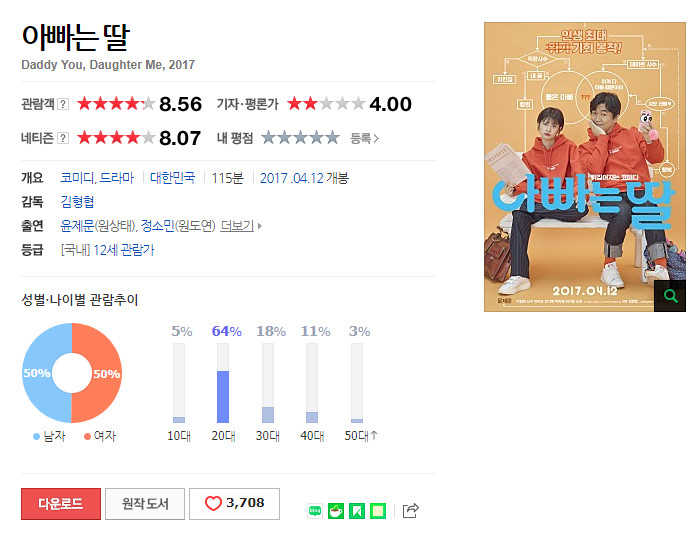Open the 대한민국 country link
The height and width of the screenshot is (552, 700).
173,178
